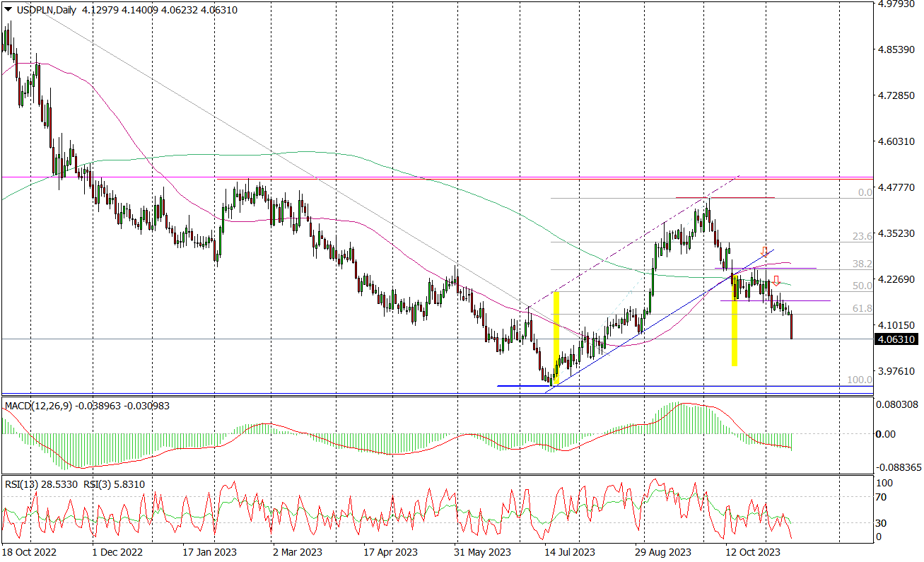The height and width of the screenshot is (562, 924).
Task: Click the Fibonacci 50.0 level label
Action: tap(862, 286)
